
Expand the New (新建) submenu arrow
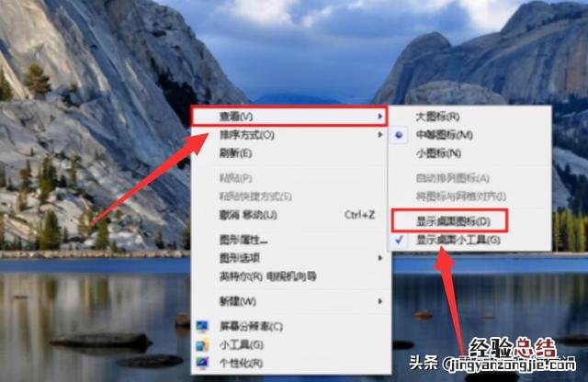click(x=380, y=301)
